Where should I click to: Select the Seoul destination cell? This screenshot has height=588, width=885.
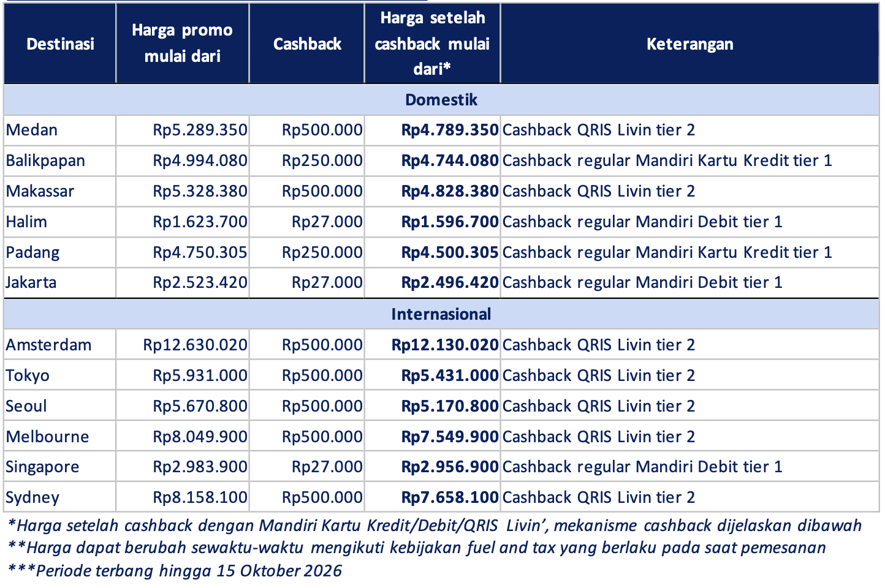pyautogui.click(x=26, y=406)
